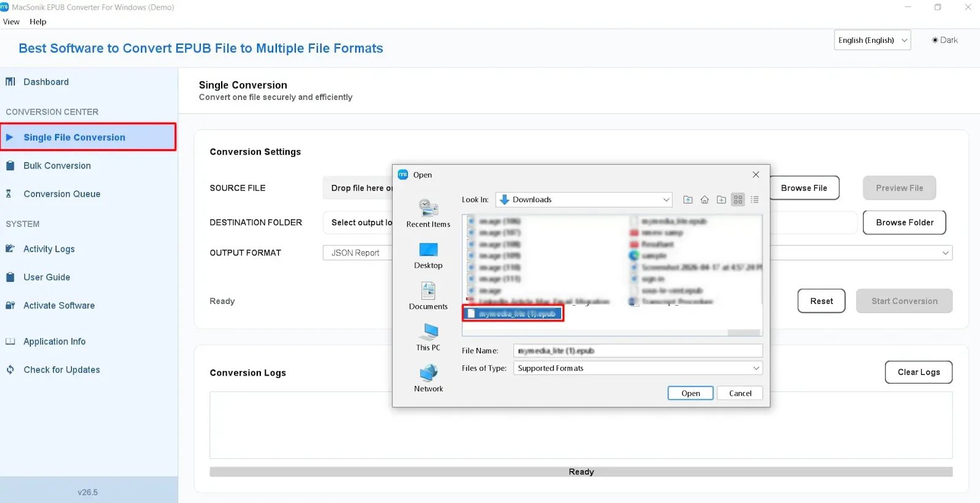Select the highlighted epub file in list

tap(513, 314)
